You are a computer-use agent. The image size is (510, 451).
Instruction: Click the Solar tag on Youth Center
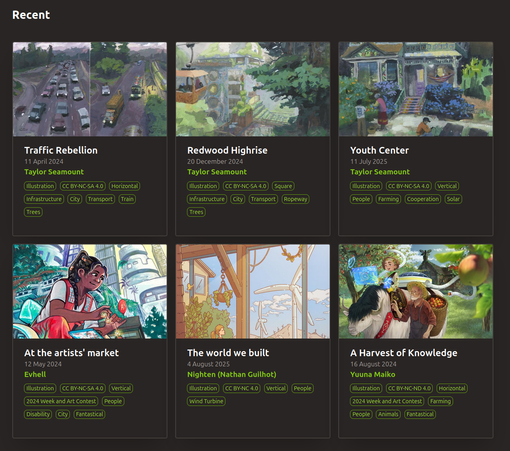pyautogui.click(x=453, y=199)
